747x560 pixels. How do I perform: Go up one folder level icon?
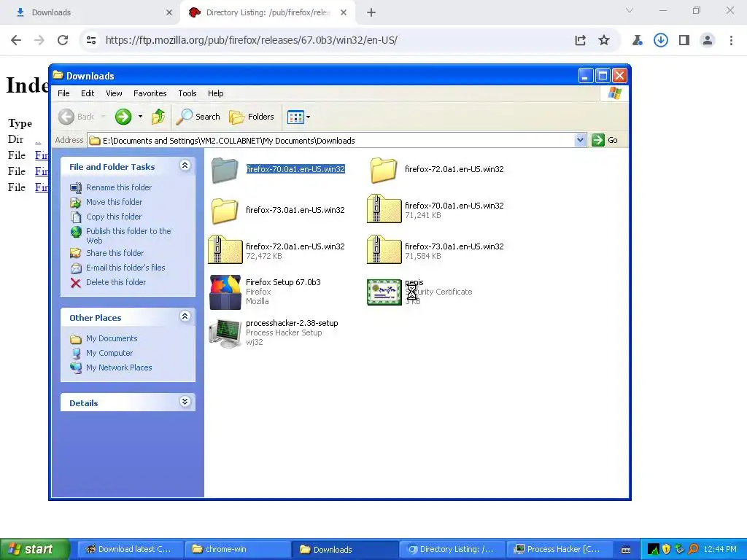point(158,117)
